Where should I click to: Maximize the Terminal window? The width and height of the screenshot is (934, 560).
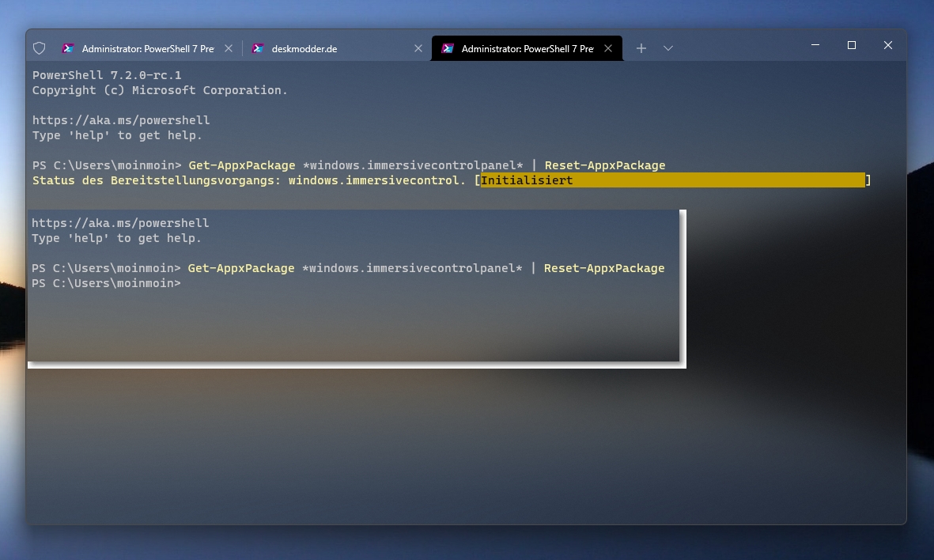pyautogui.click(x=852, y=45)
